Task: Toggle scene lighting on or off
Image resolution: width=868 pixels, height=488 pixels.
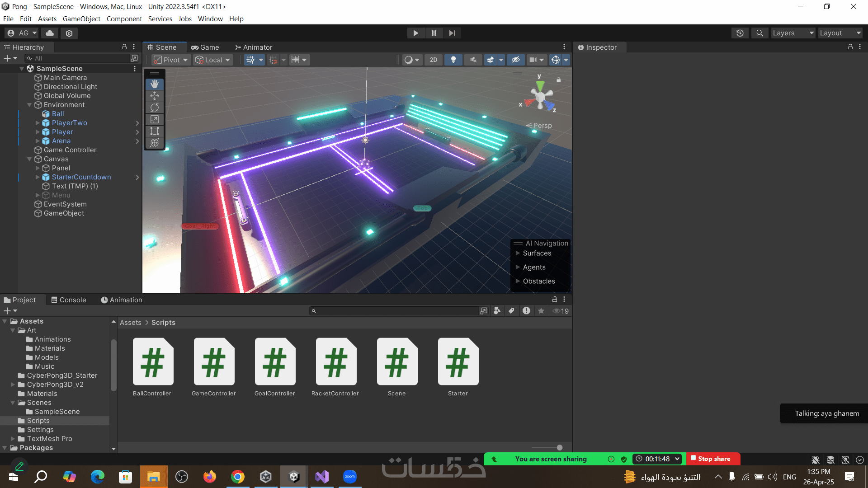Action: (453, 60)
